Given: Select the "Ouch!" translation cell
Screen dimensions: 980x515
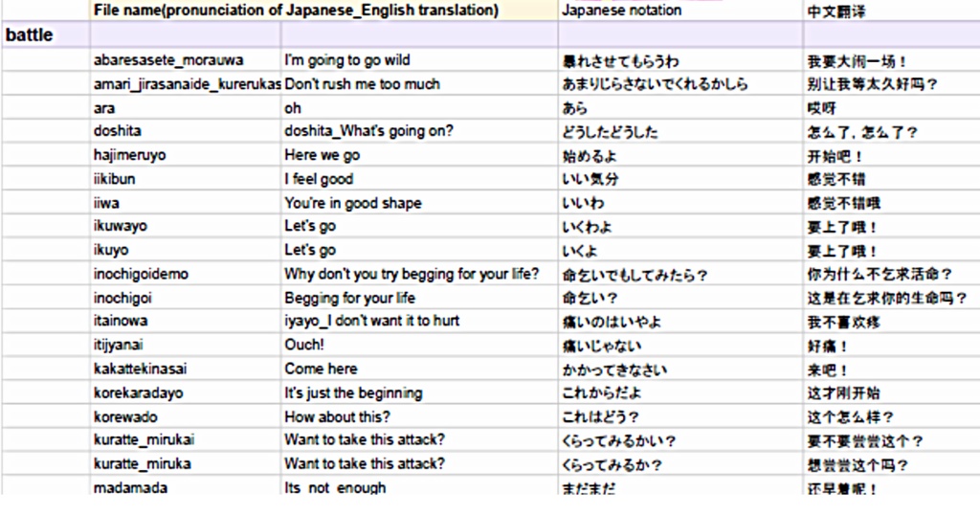Looking at the screenshot, I should pyautogui.click(x=304, y=345).
